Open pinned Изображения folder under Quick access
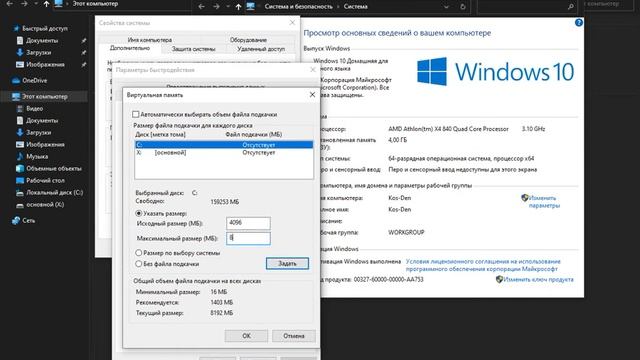This screenshot has width=640, height=360. [45, 64]
